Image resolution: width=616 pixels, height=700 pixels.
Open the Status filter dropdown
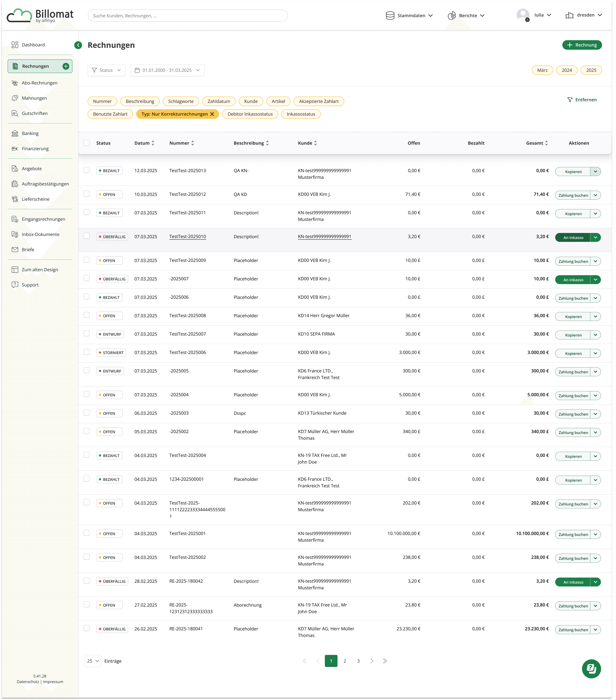pyautogui.click(x=107, y=70)
